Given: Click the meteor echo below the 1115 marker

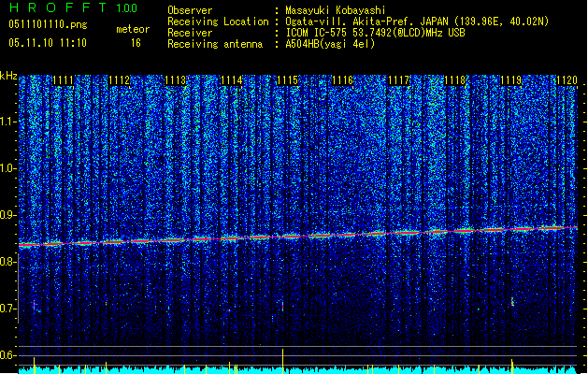Looking at the screenshot, I should coord(282,306).
